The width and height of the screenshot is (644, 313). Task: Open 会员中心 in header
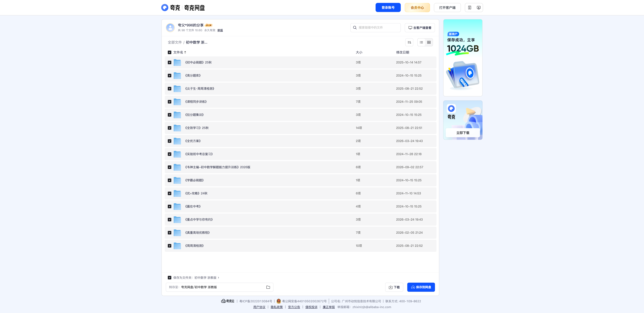click(x=417, y=8)
